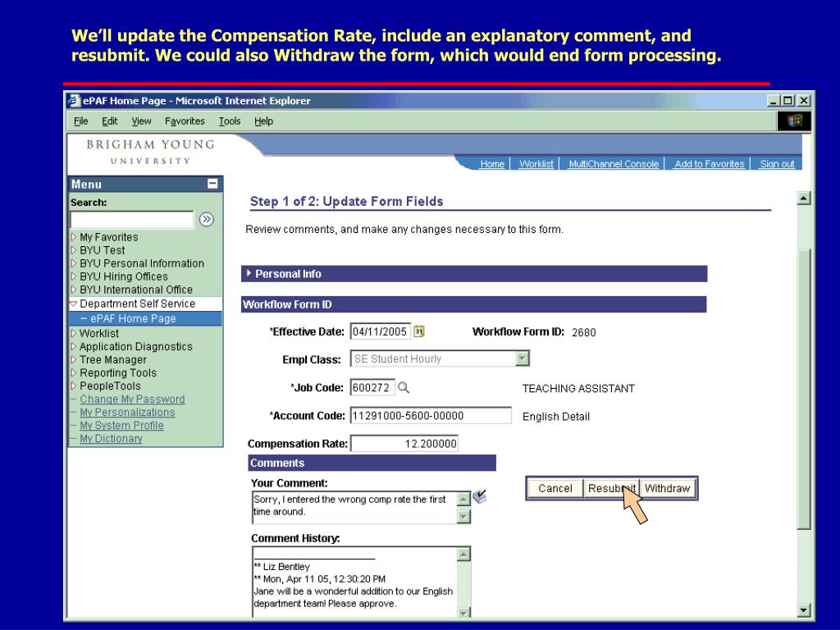The height and width of the screenshot is (630, 840).
Task: Open the File menu
Action: pyautogui.click(x=81, y=121)
